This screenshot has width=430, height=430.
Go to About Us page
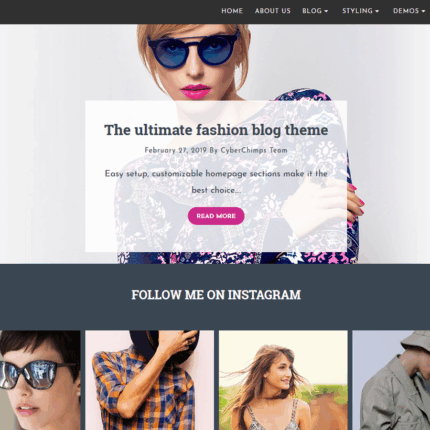coord(273,11)
